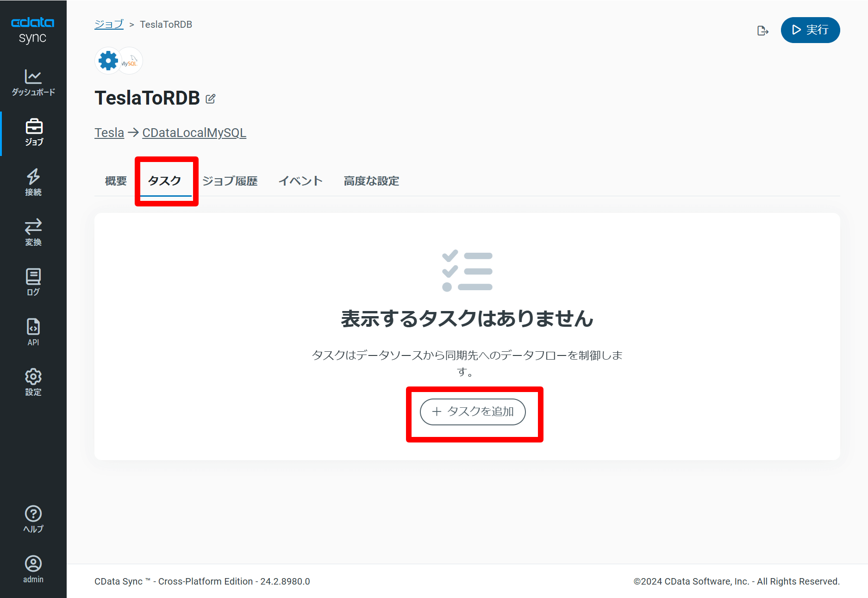Open ヘルプ help in sidebar
This screenshot has width=868, height=598.
click(33, 519)
